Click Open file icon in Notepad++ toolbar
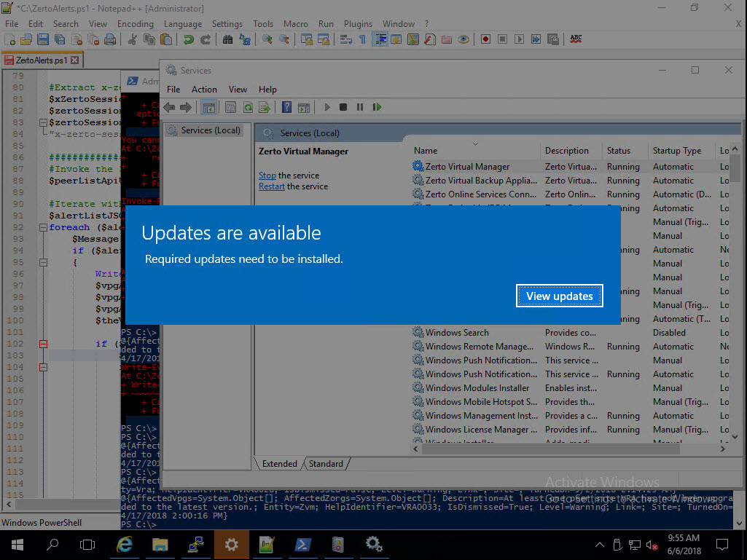 (26, 39)
